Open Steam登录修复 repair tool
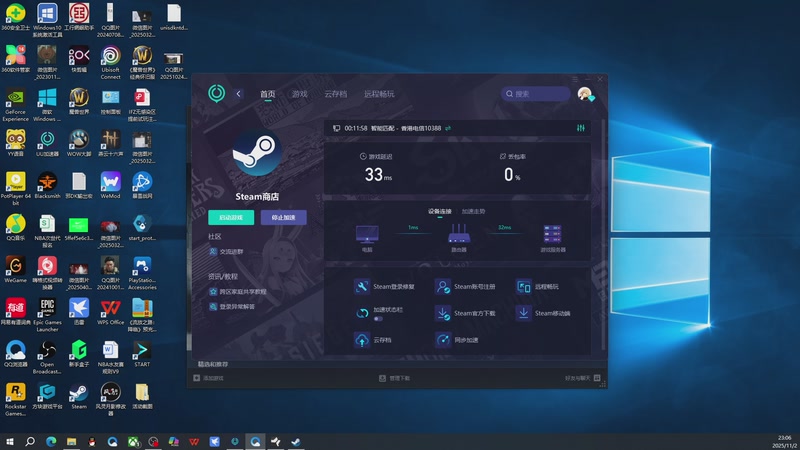The image size is (800, 450). [384, 287]
